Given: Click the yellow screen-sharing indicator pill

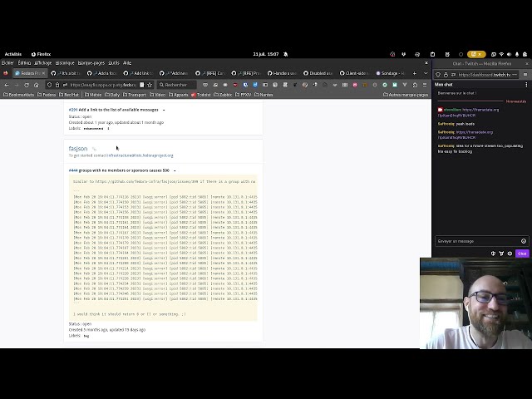Looking at the screenshot, I should click(x=476, y=54).
